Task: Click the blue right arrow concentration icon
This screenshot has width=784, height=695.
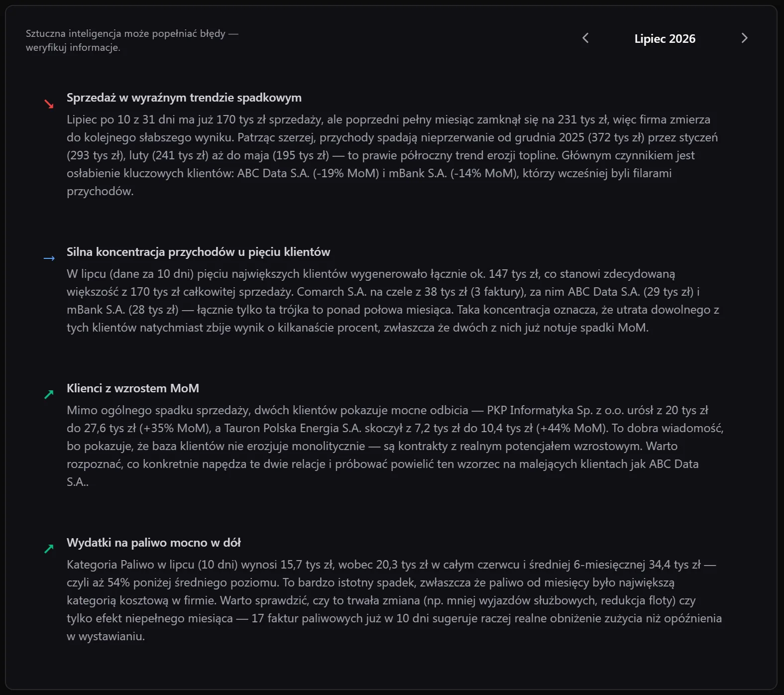Action: [x=49, y=258]
